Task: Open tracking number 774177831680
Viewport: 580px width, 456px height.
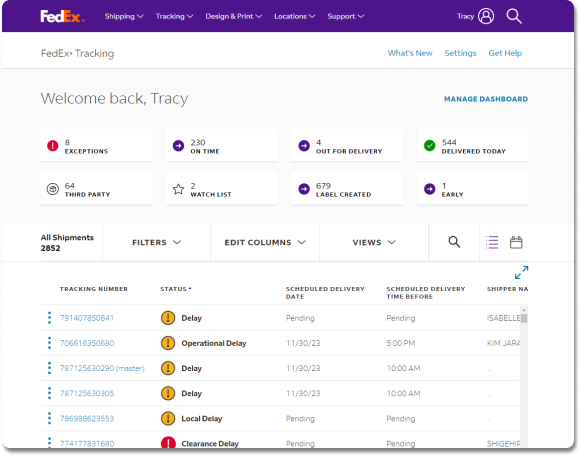Action: 87,443
